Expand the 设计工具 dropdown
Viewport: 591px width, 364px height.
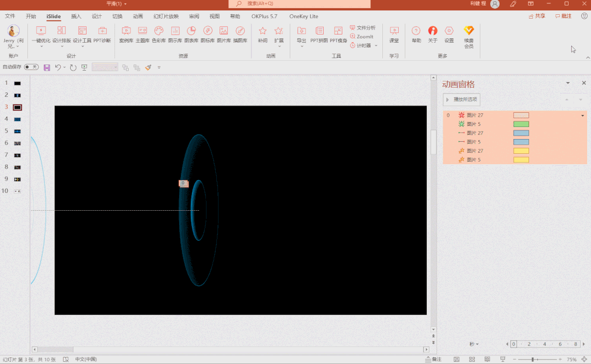82,47
